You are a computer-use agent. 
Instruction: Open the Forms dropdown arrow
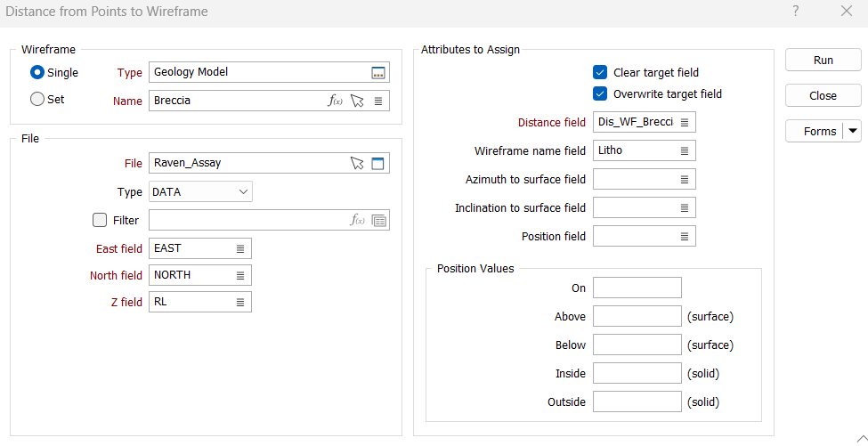pyautogui.click(x=853, y=132)
